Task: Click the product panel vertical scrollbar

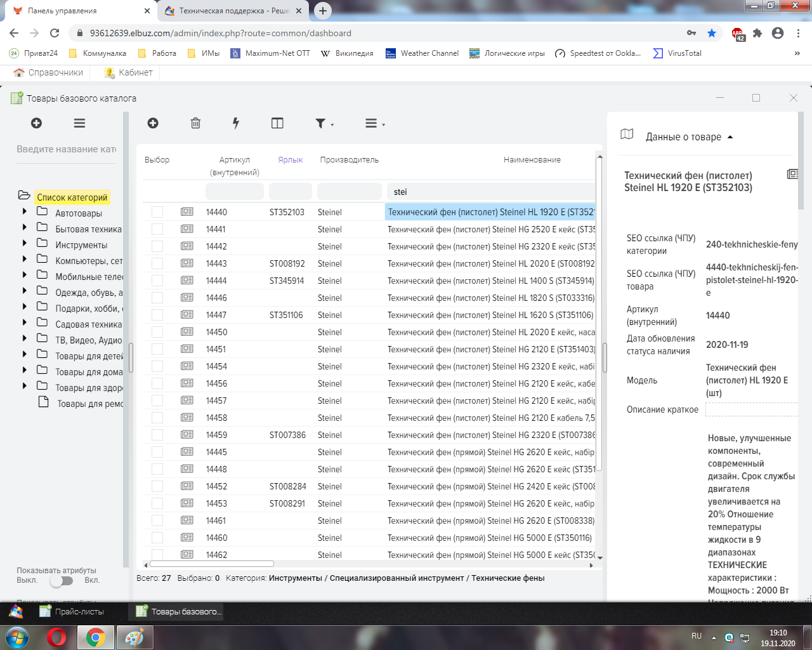Action: coord(801,161)
